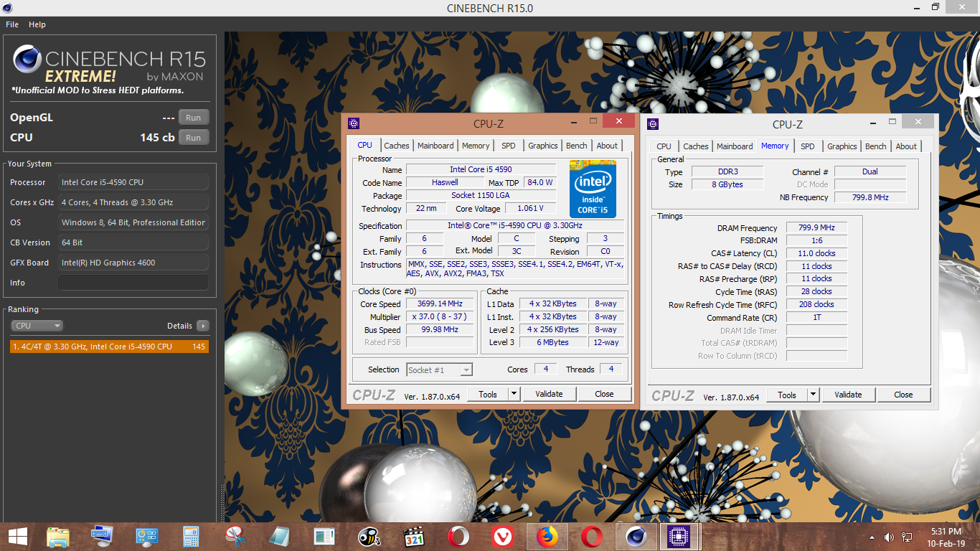Open the Socket #1 selection dropdown
Image resolution: width=980 pixels, height=551 pixels.
point(439,370)
